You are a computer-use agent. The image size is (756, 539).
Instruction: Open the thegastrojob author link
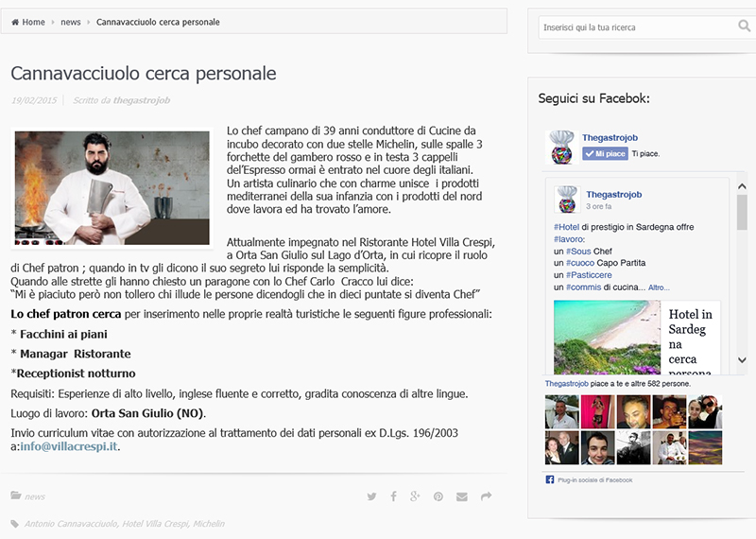[x=141, y=100]
